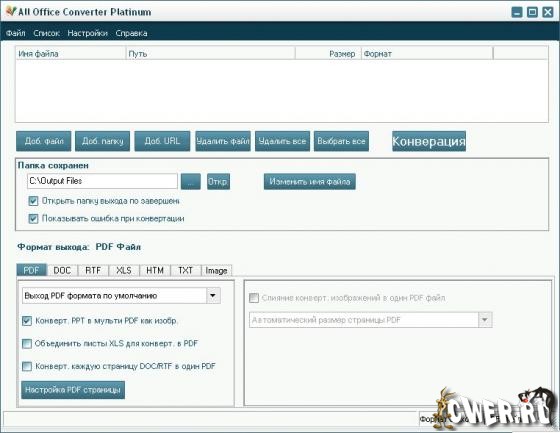560x433 pixels.
Task: Select the Image output tab
Action: click(x=216, y=270)
